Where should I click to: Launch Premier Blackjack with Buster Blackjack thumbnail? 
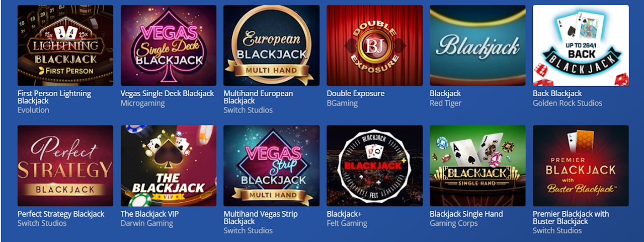pyautogui.click(x=581, y=166)
